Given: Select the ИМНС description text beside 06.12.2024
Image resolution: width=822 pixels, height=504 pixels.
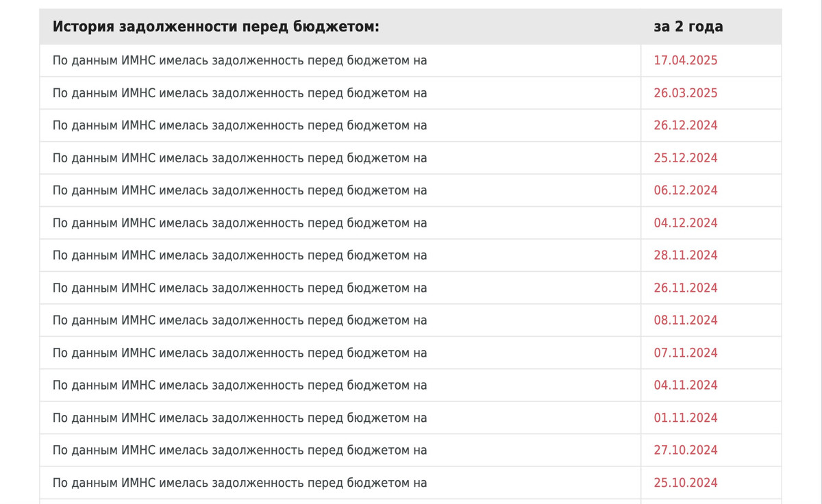Looking at the screenshot, I should coord(239,190).
